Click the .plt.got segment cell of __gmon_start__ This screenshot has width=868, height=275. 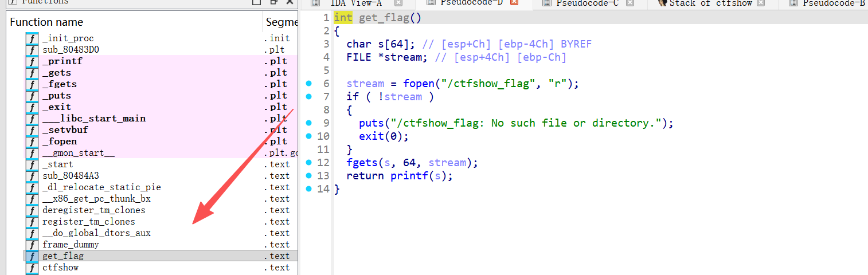tap(281, 153)
